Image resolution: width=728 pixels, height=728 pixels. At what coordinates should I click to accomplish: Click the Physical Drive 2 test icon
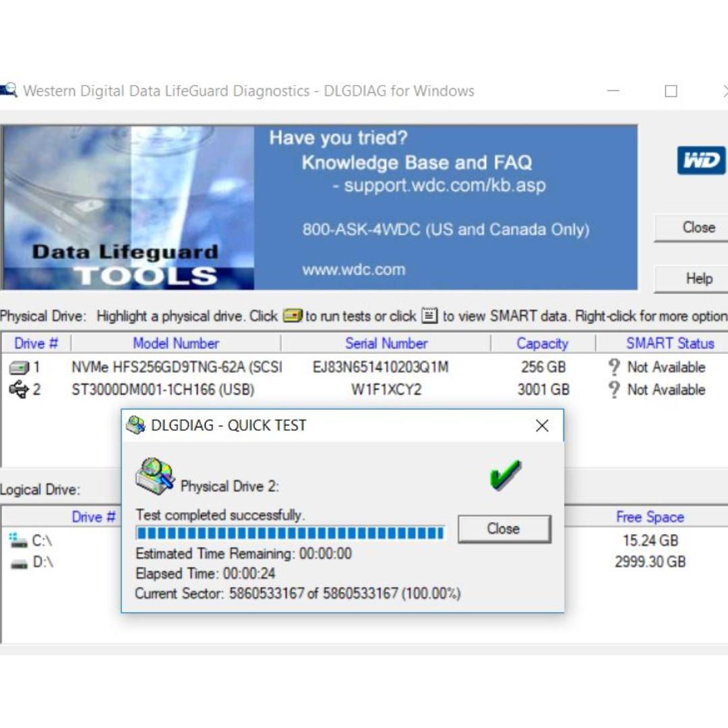[x=154, y=476]
